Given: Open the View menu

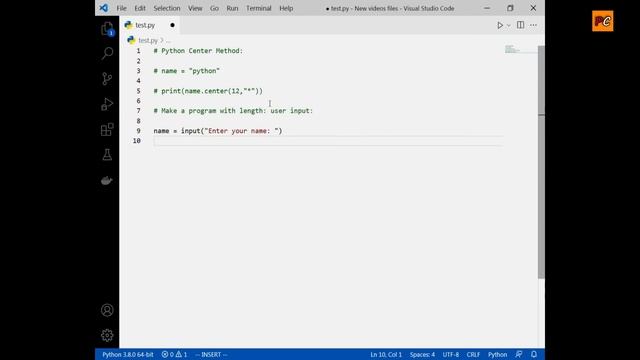Looking at the screenshot, I should pyautogui.click(x=195, y=8).
